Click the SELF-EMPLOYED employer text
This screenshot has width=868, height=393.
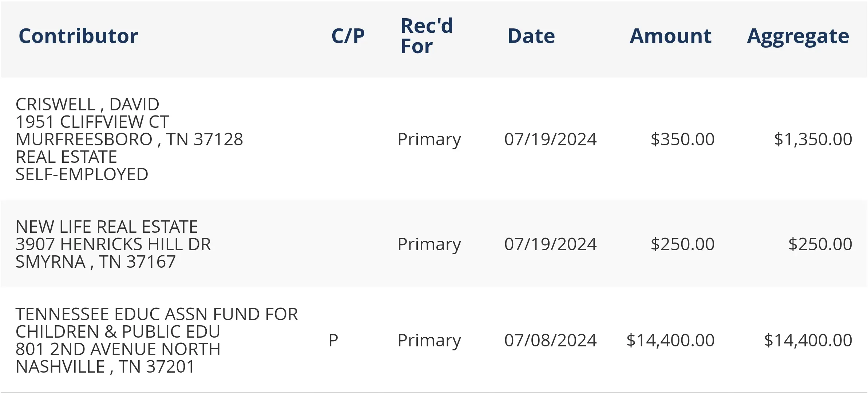(82, 174)
